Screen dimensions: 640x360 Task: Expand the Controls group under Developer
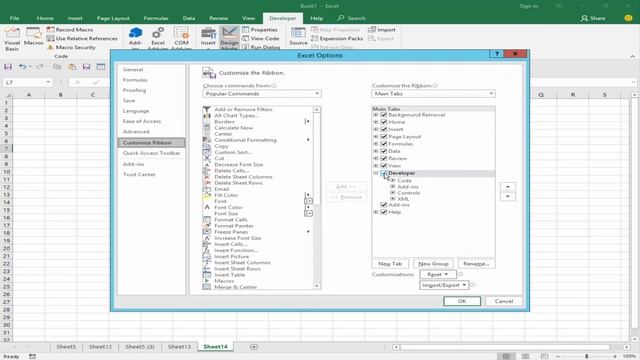pyautogui.click(x=393, y=193)
